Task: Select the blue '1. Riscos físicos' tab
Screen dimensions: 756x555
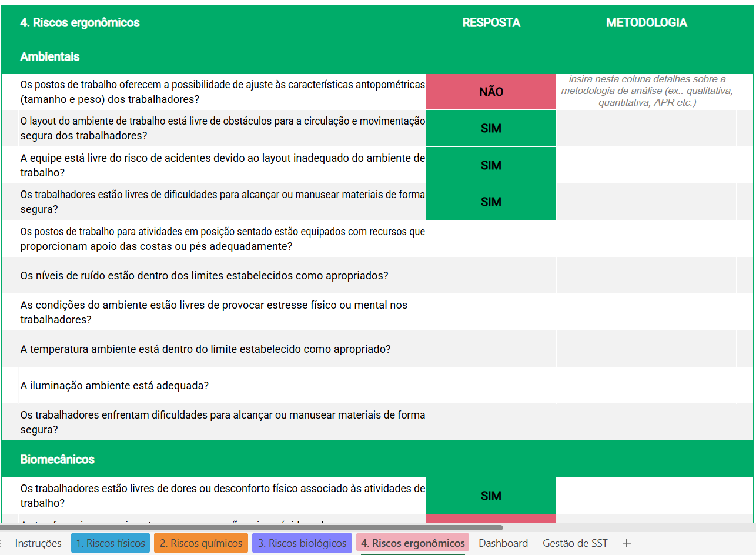Action: [x=110, y=543]
